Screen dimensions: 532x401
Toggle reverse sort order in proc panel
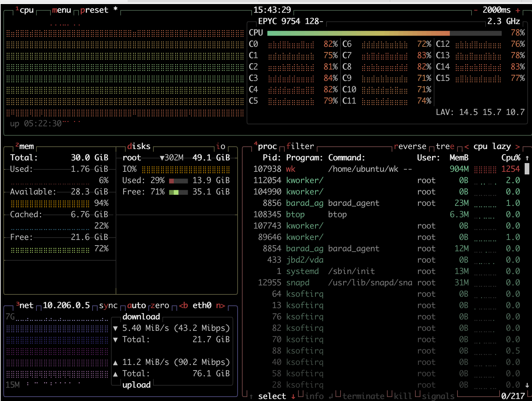[x=410, y=146]
